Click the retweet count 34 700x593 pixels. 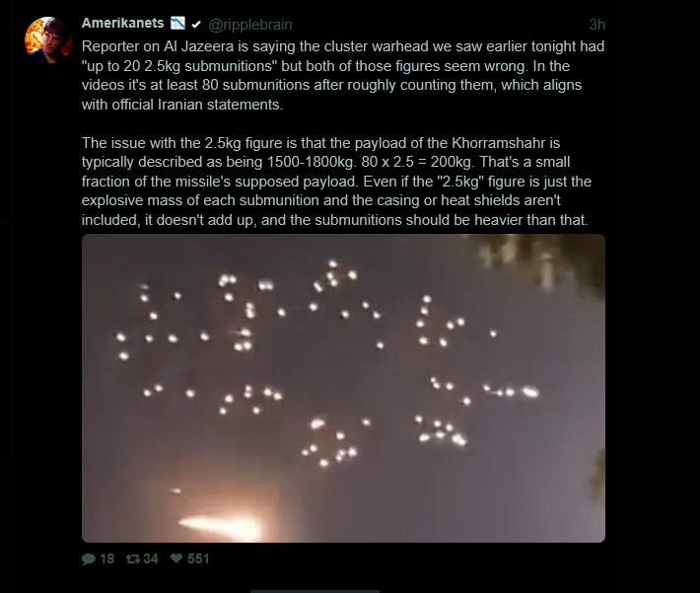tap(151, 559)
